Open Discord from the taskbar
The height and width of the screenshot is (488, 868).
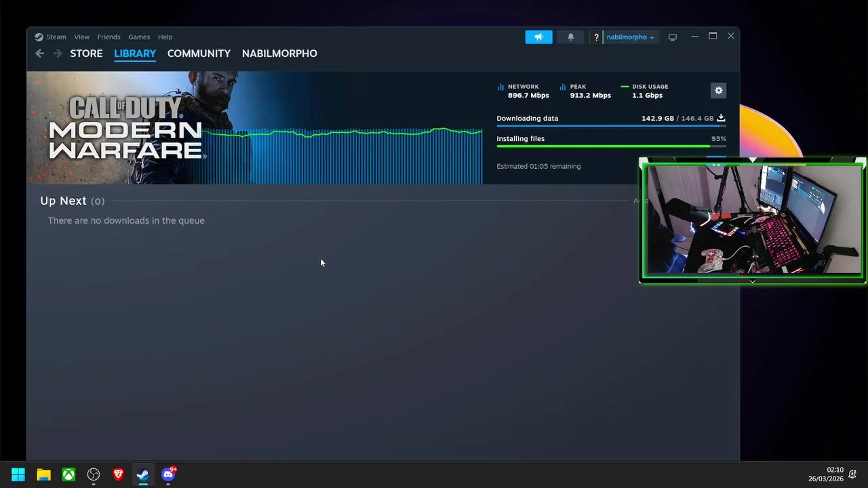(168, 474)
